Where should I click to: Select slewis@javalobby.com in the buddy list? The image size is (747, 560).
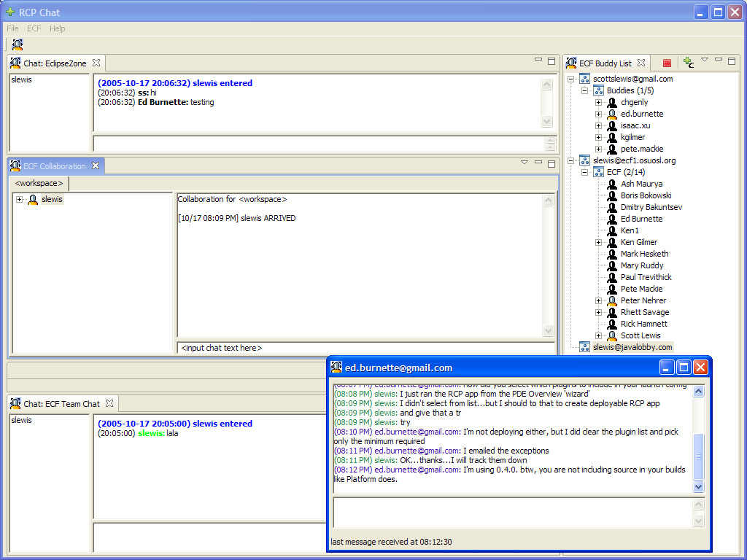tap(632, 347)
